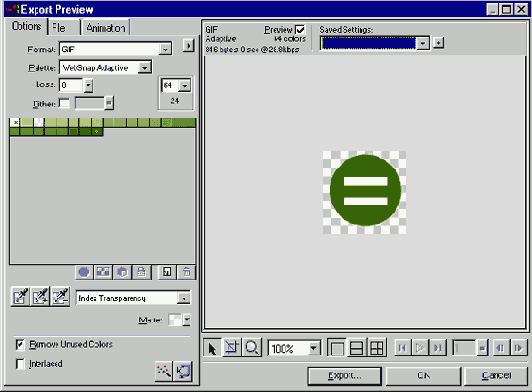
Task: Open the Export Wizard icon
Action: click(164, 371)
